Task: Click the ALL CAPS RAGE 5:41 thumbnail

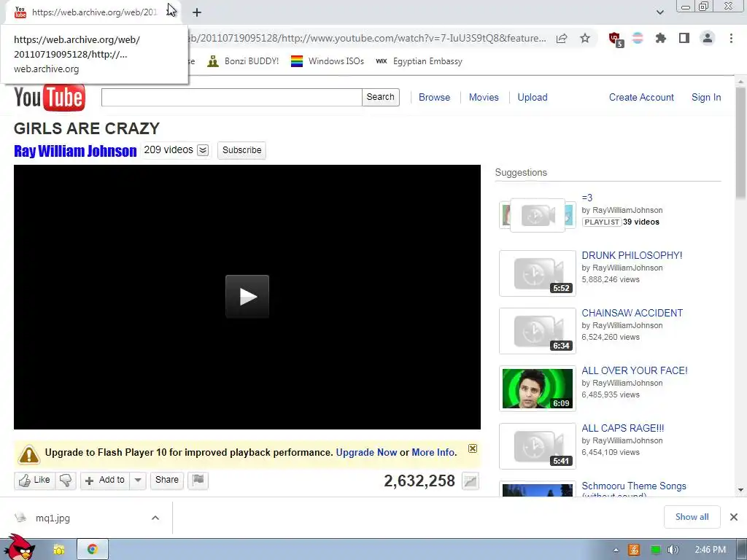Action: coord(538,446)
